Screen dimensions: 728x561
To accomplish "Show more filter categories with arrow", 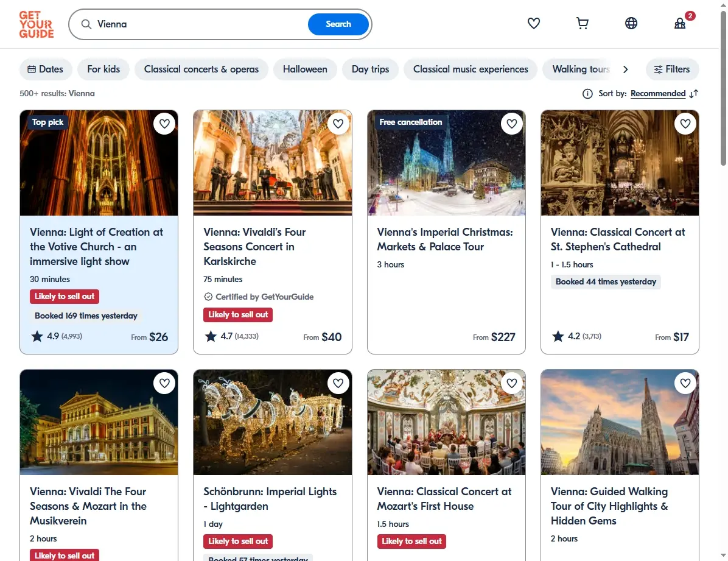I will click(x=625, y=69).
